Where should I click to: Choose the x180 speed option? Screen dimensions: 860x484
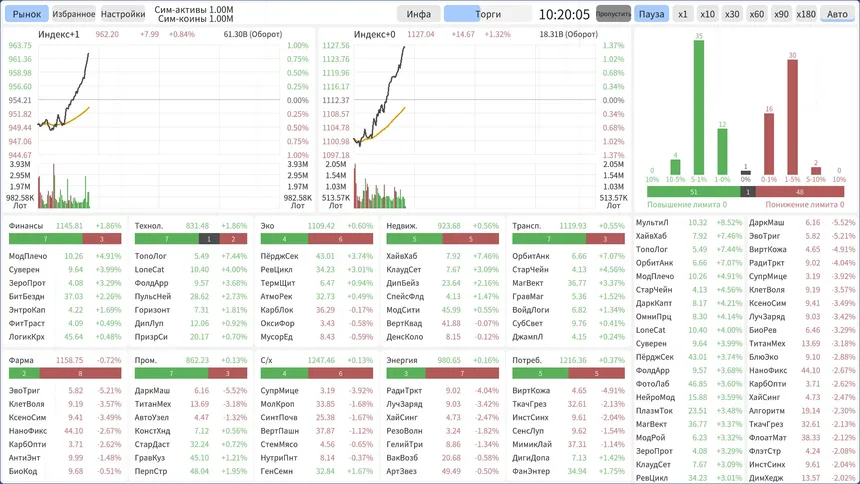point(806,14)
